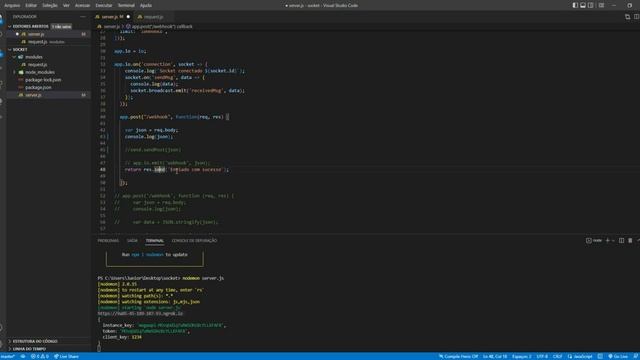Expand Linha do Tempo section
The image size is (640, 360).
[x=29, y=349]
